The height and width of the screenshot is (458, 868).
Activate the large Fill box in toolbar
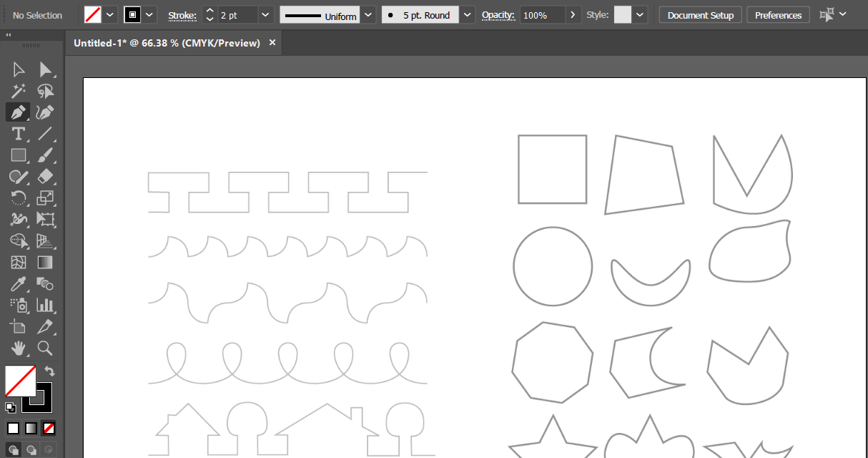point(20,381)
